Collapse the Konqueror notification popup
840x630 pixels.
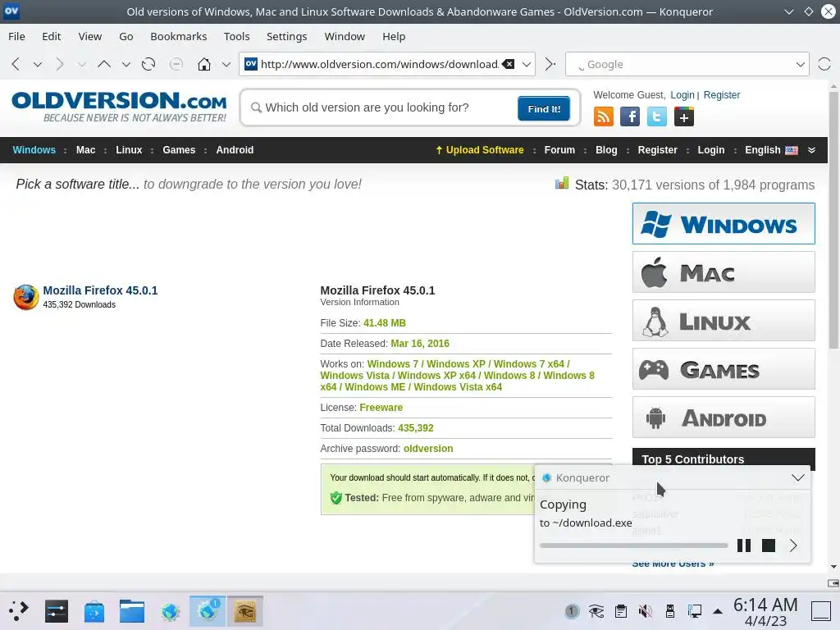click(797, 477)
